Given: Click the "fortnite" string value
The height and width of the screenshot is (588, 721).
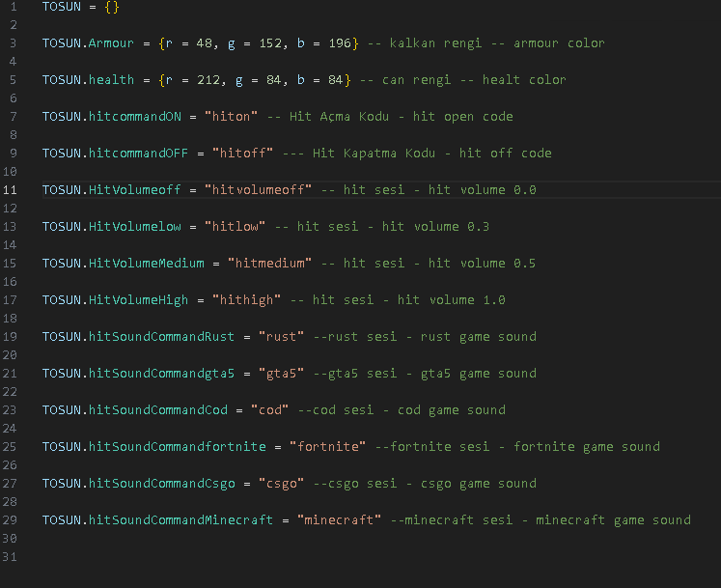Looking at the screenshot, I should 327,447.
